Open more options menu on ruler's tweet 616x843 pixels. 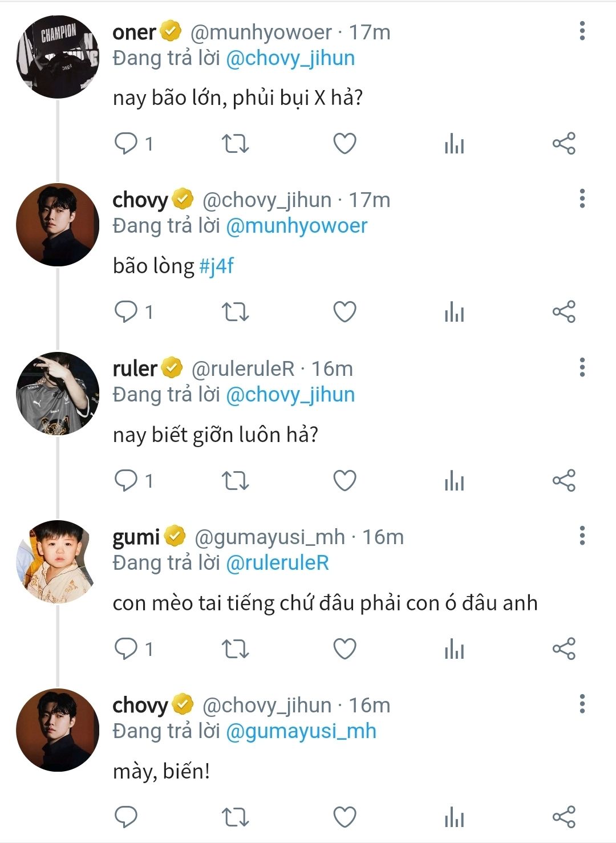[x=582, y=367]
